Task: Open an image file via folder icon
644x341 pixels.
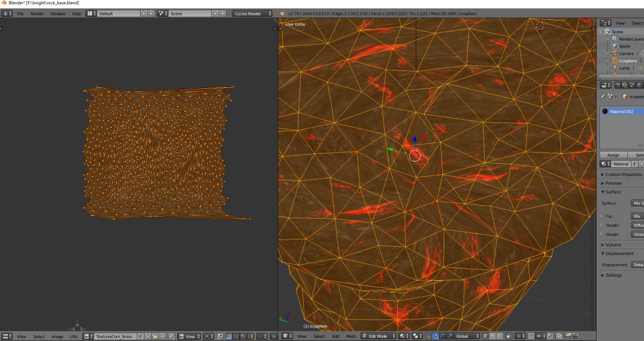Action: point(155,336)
